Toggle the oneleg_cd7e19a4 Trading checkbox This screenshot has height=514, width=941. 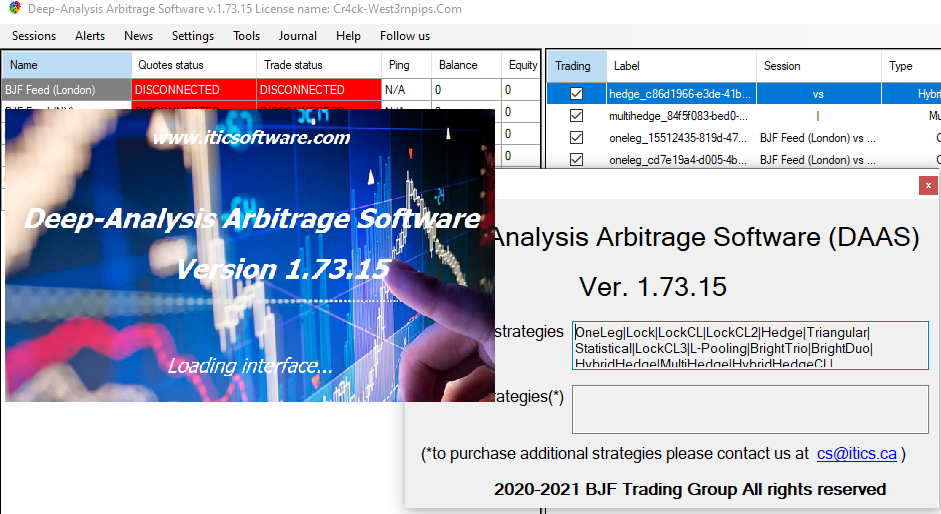coord(576,160)
